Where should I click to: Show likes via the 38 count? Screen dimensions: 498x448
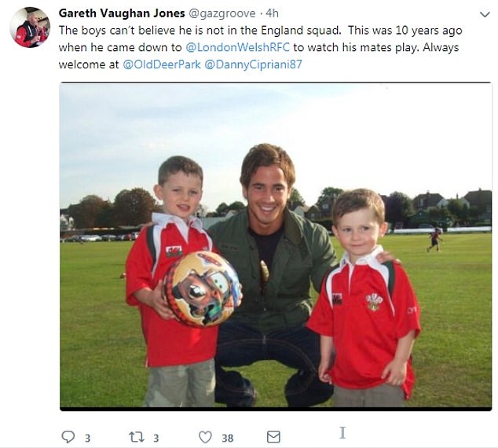(228, 439)
